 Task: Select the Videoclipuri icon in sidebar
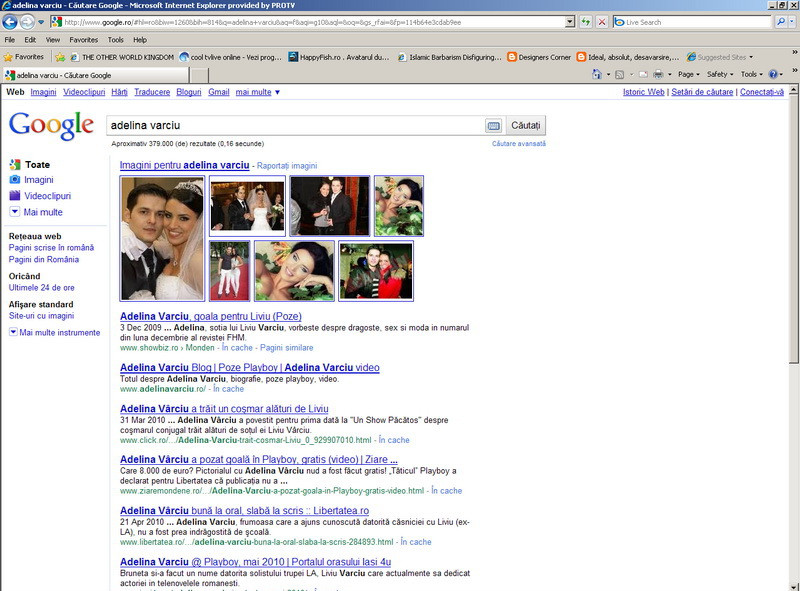tap(15, 196)
